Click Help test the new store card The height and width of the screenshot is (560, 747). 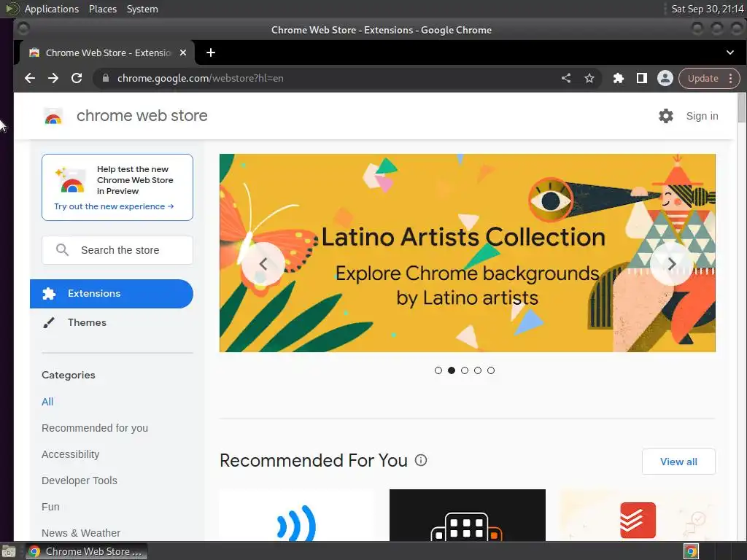click(117, 187)
